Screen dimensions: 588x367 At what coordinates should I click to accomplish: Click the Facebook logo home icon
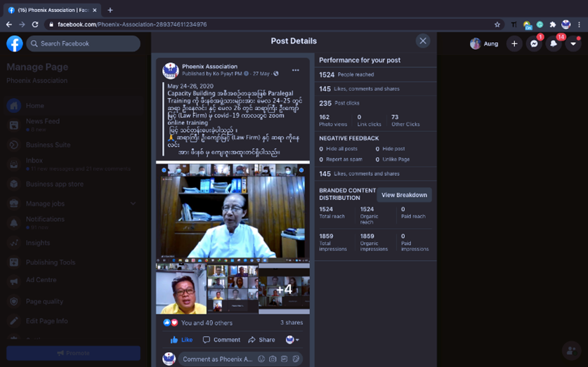coord(15,44)
